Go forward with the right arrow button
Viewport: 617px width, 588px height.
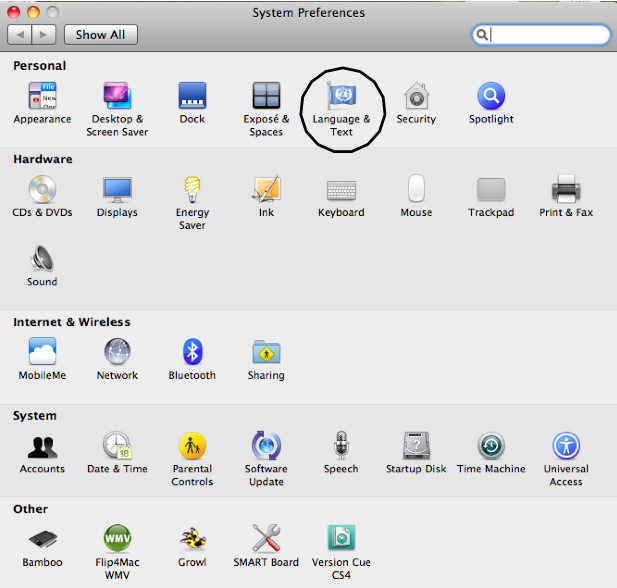pyautogui.click(x=44, y=35)
